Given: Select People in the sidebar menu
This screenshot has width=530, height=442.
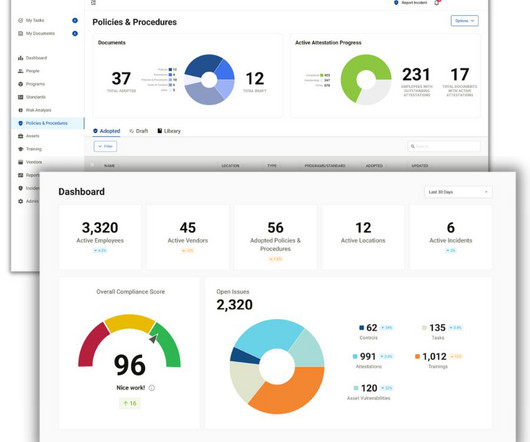Looking at the screenshot, I should [32, 71].
